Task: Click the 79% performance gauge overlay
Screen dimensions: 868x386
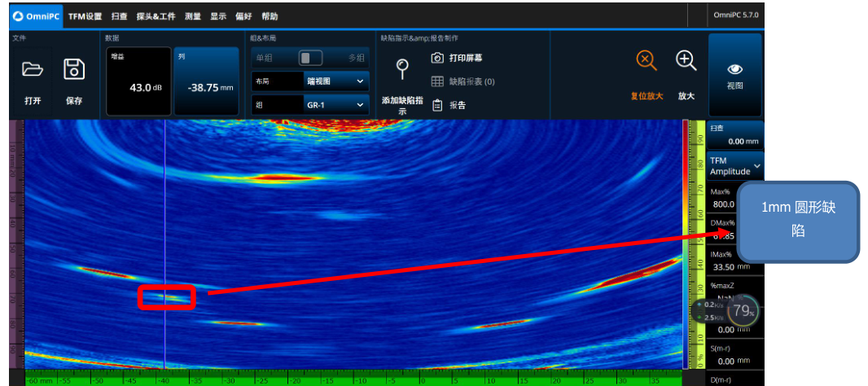Action: 741,311
